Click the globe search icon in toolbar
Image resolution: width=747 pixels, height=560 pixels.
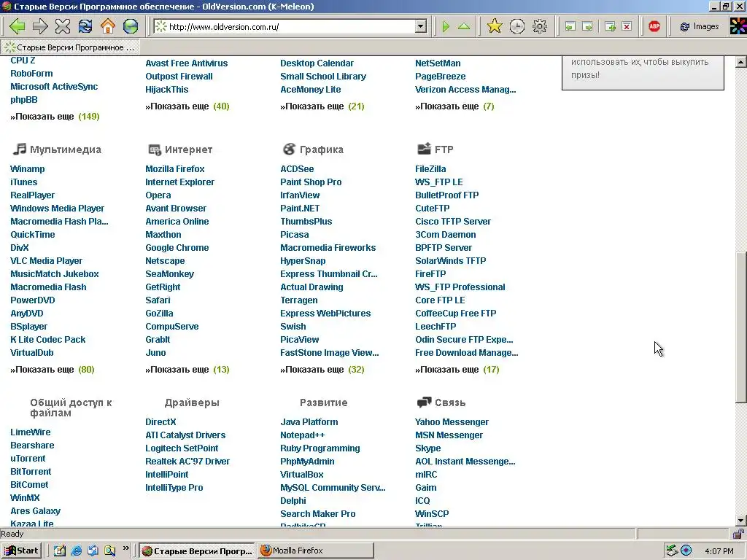[131, 26]
